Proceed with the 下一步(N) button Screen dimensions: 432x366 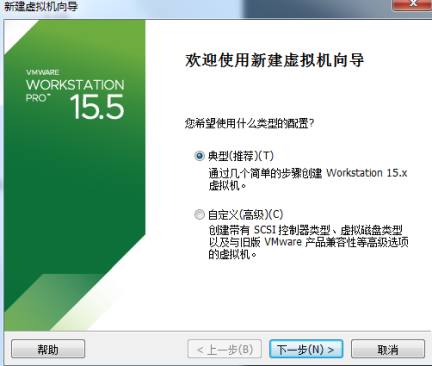coord(306,349)
